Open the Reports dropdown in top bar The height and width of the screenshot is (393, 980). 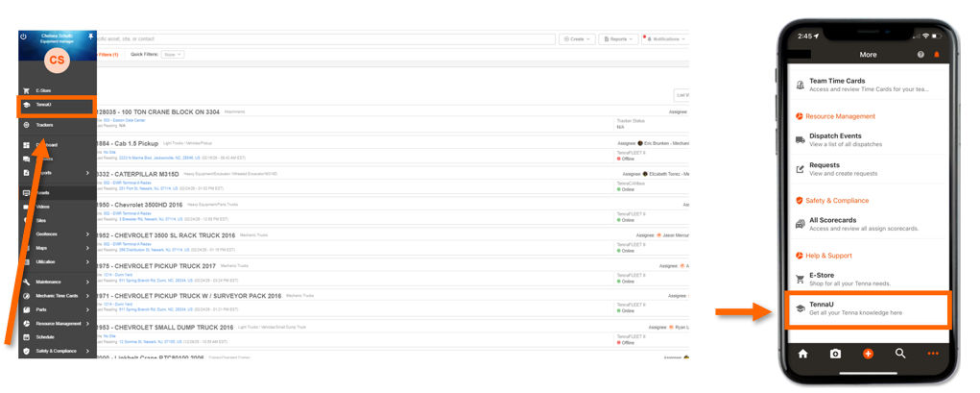tap(618, 38)
